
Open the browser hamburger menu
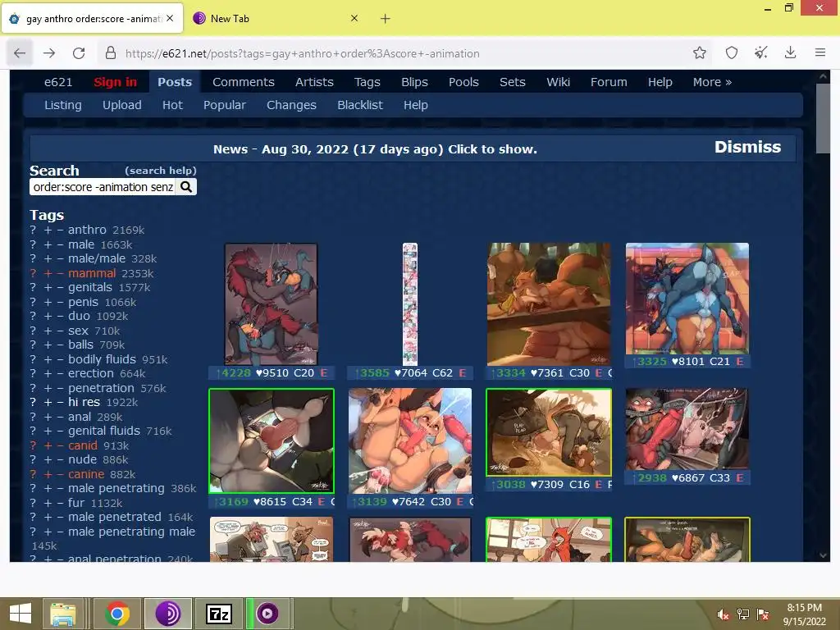pyautogui.click(x=819, y=52)
